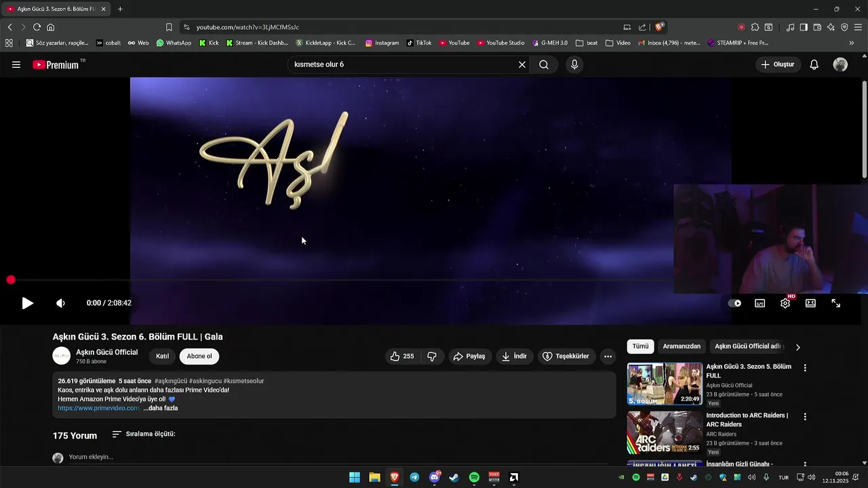
Task: Open more actions below the video
Action: (x=608, y=356)
